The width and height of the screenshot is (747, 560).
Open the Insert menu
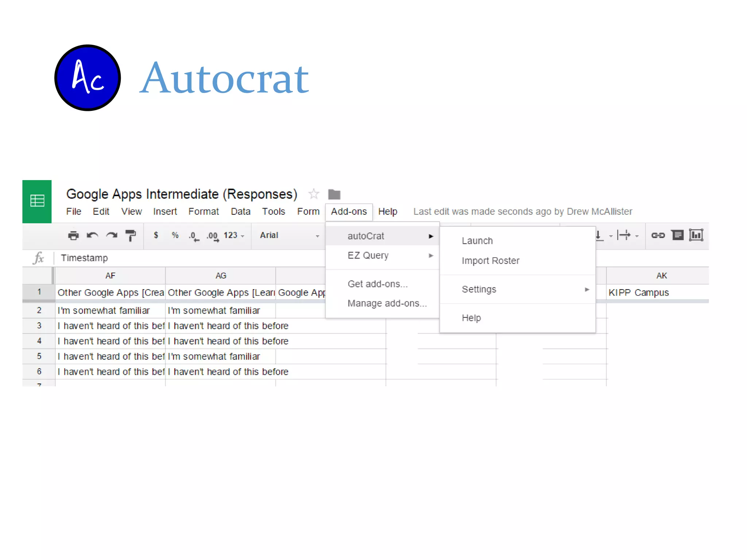pyautogui.click(x=165, y=211)
